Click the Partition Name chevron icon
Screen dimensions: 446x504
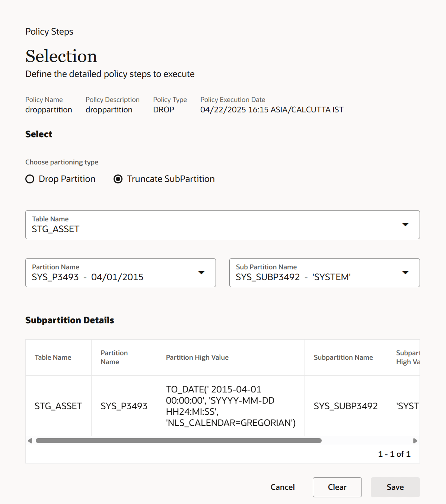(x=202, y=273)
